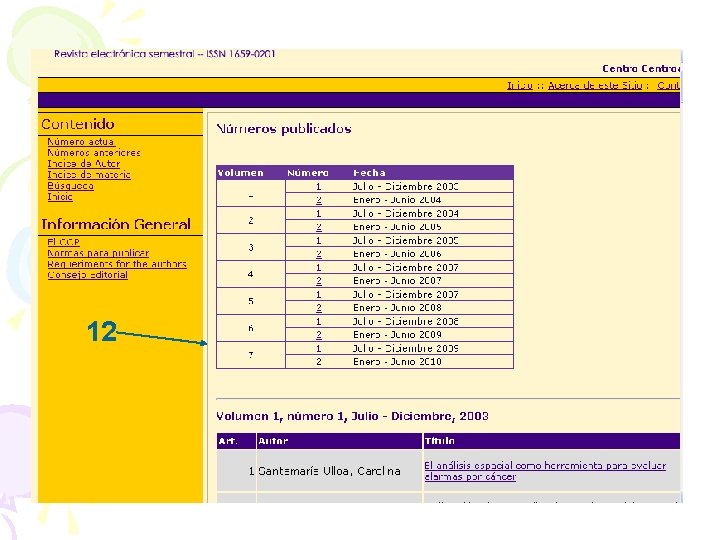720x540 pixels.
Task: Open Requeriments for the authors link
Action: [117, 264]
